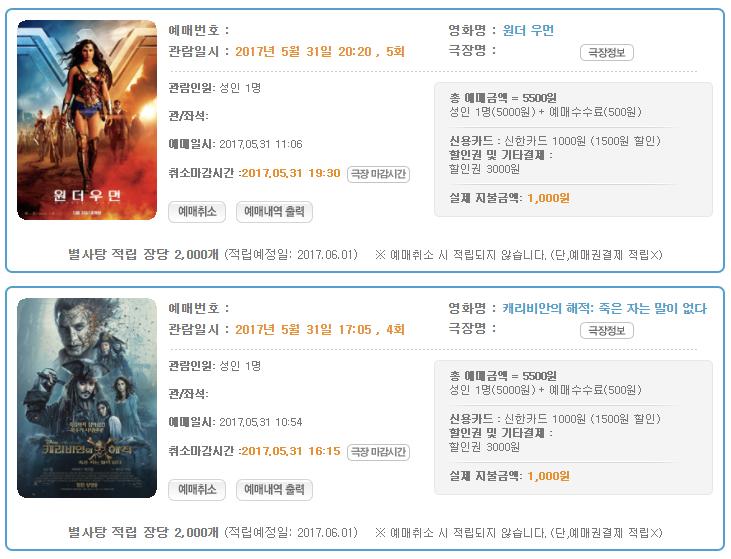Open the 원더 우먼 movie title link
Screen dimensions: 731x559
point(528,30)
